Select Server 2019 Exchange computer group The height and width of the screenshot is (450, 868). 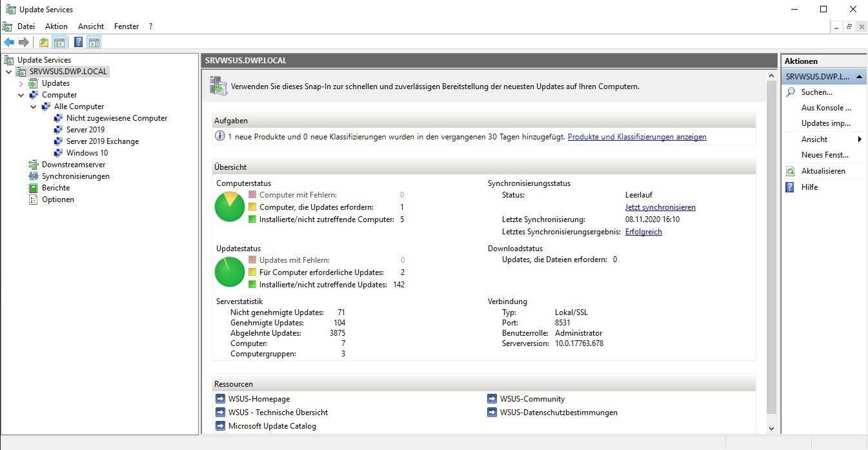click(x=102, y=141)
